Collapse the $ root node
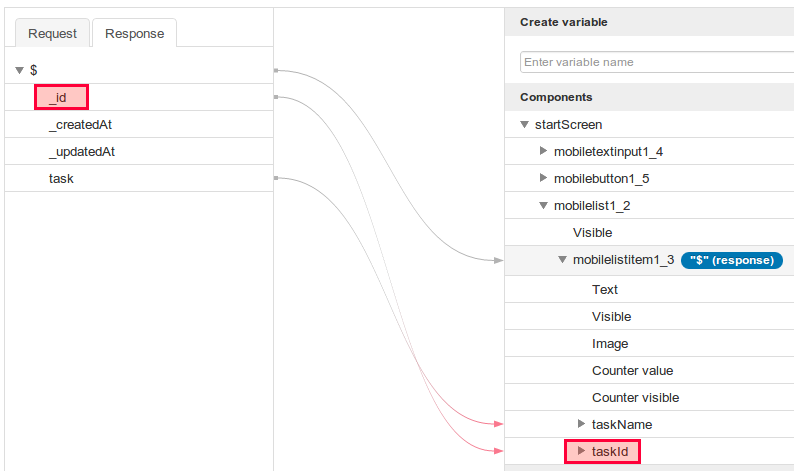794x471 pixels. [x=19, y=70]
